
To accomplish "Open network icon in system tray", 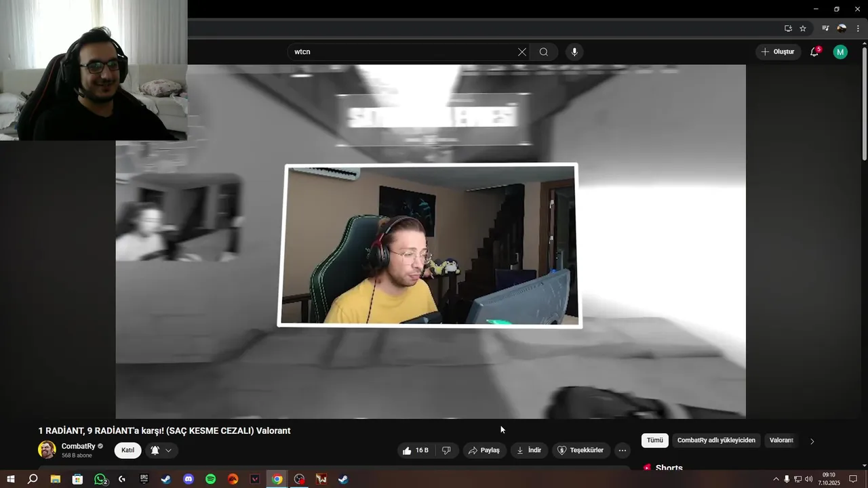I will click(x=797, y=479).
